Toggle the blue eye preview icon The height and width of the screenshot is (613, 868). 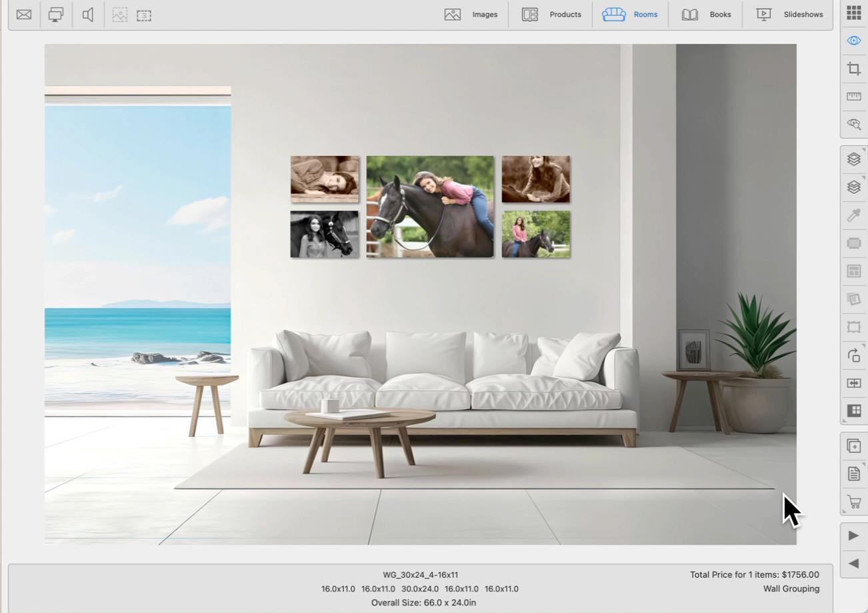coord(853,41)
